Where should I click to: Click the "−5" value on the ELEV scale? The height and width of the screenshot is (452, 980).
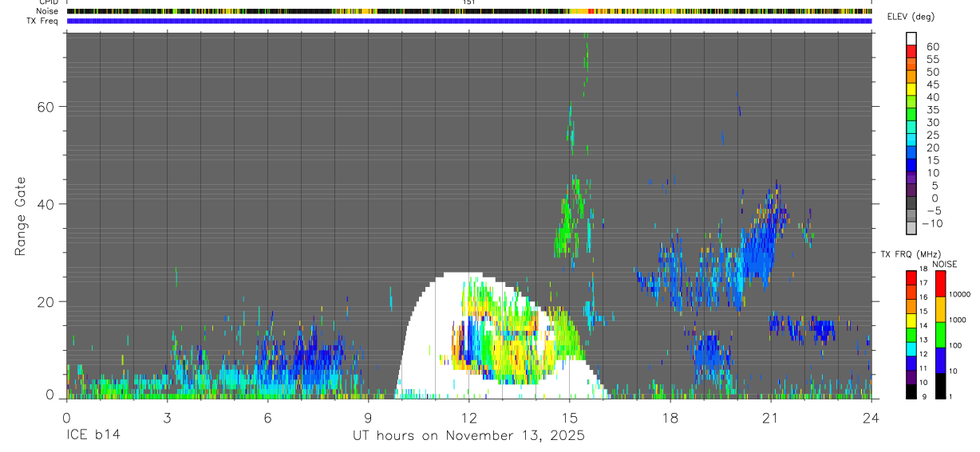933,211
